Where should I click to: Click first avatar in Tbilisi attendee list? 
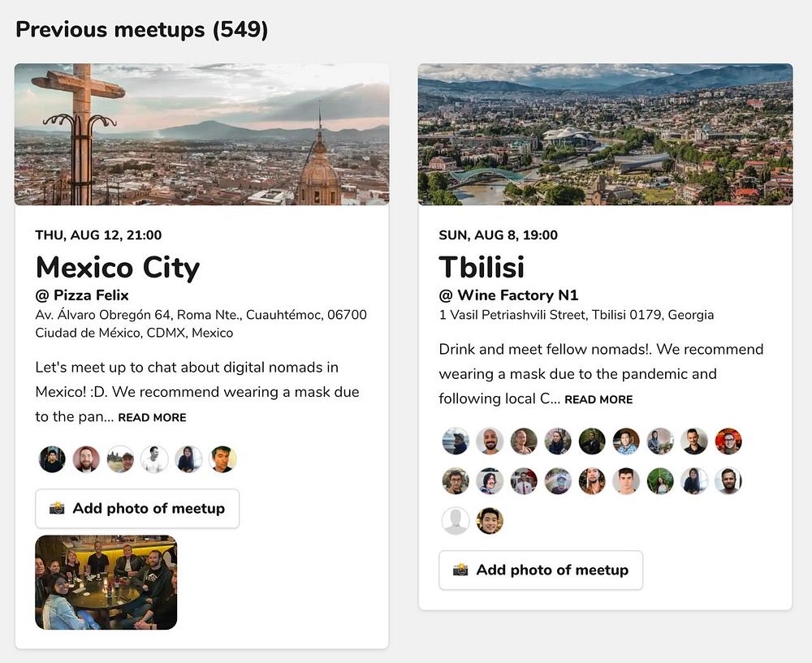(x=456, y=441)
